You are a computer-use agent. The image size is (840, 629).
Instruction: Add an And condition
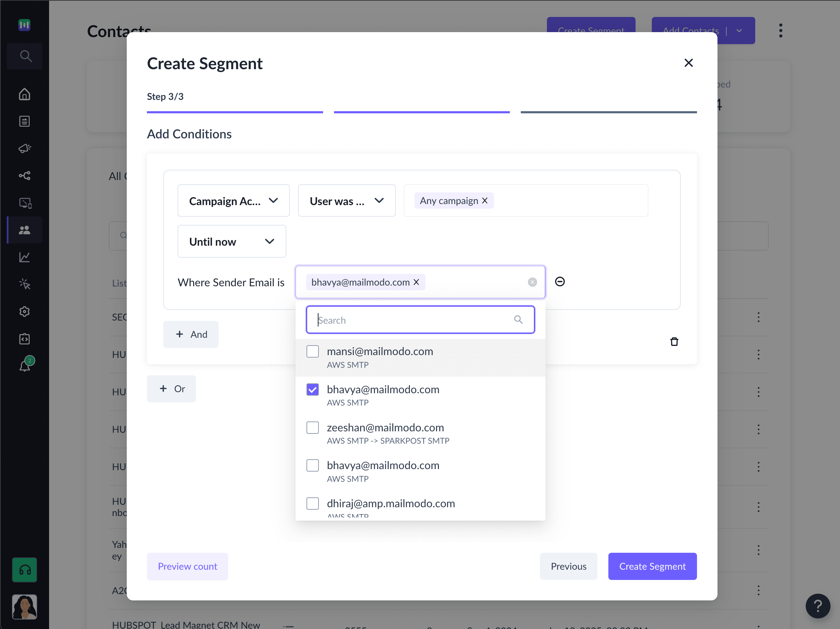point(191,334)
